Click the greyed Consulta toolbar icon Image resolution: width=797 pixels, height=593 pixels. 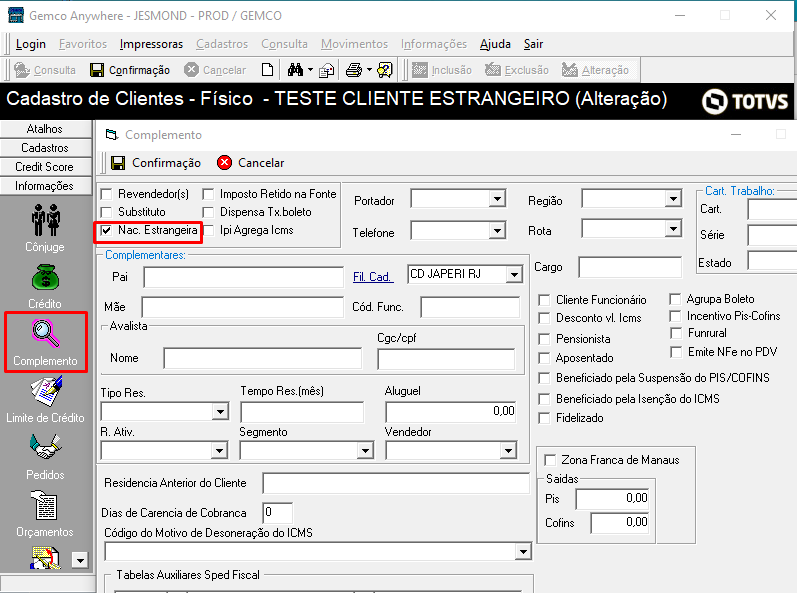click(22, 70)
